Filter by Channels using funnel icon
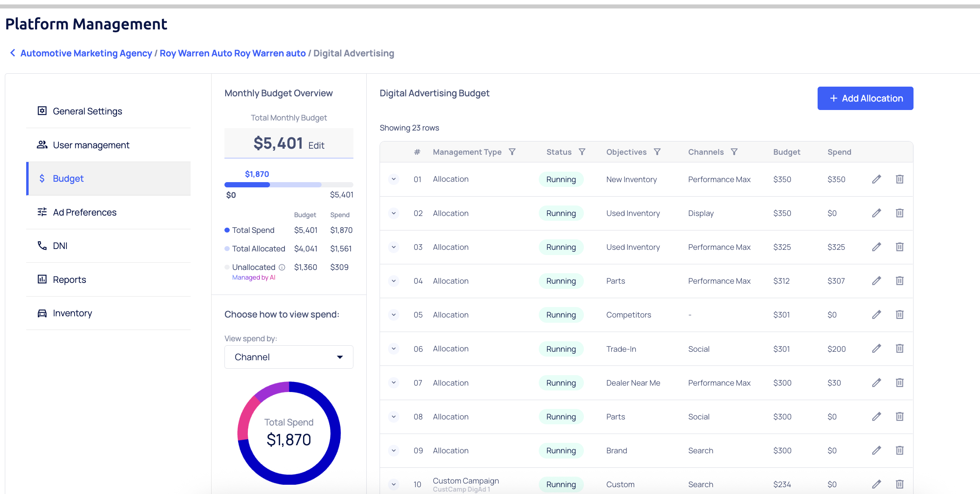The height and width of the screenshot is (494, 980). click(x=734, y=152)
